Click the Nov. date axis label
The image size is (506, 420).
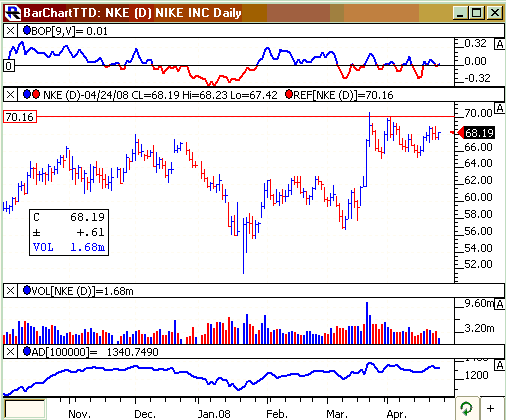[79, 414]
